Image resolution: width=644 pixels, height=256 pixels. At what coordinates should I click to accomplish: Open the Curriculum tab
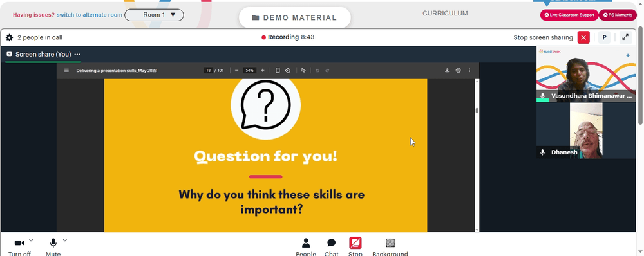445,13
